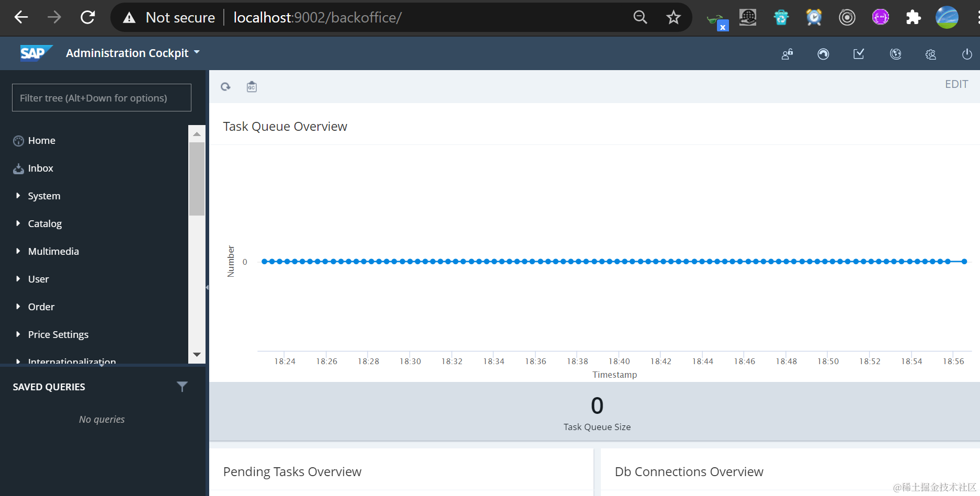Bookmark this page with the star icon

[x=674, y=17]
